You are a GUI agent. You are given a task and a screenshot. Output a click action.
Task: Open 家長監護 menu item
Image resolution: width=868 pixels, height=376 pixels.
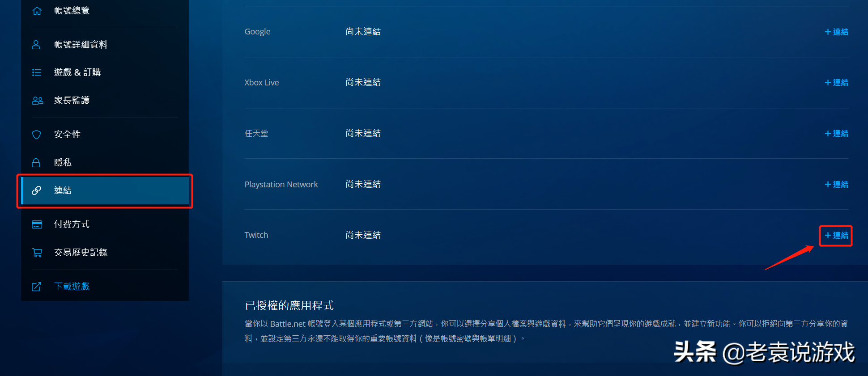(72, 101)
